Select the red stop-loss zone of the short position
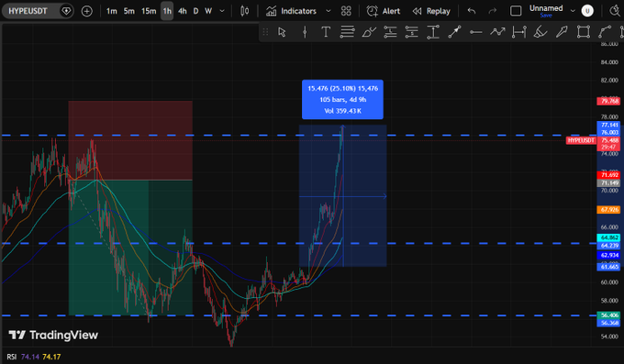 coord(130,140)
